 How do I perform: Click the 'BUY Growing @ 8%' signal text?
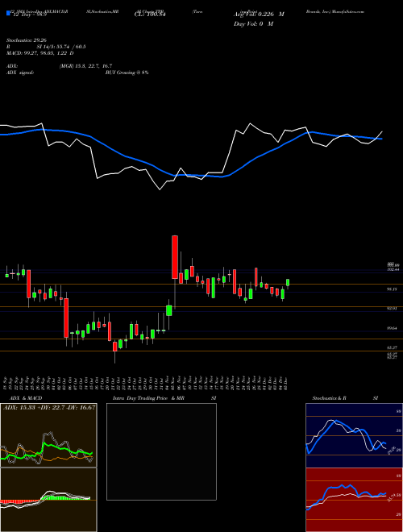point(127,73)
